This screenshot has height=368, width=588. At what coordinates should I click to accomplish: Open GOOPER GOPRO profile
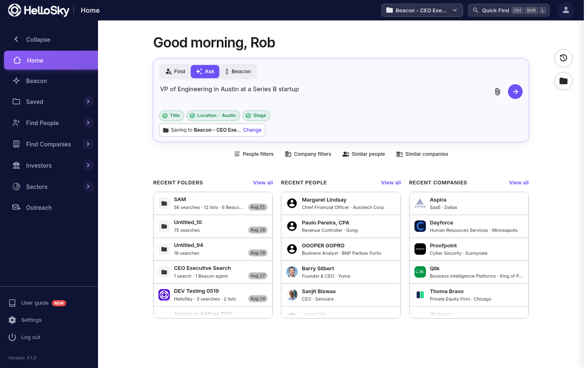(x=341, y=249)
